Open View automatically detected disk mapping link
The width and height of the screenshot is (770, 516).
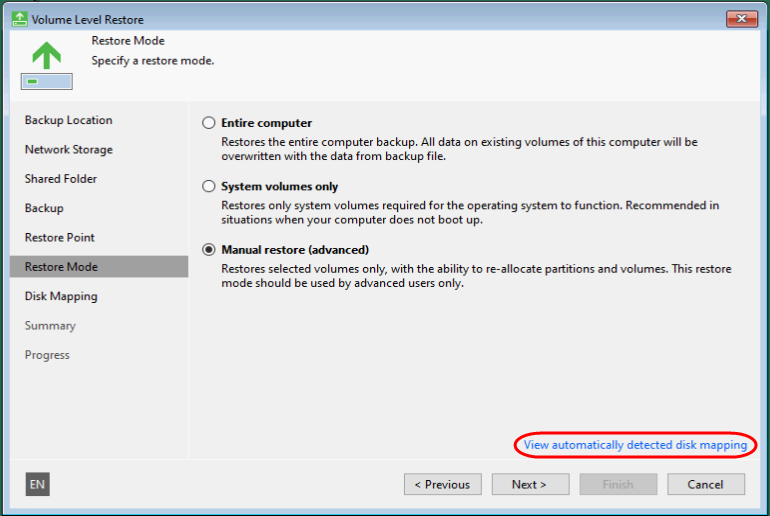tap(635, 445)
